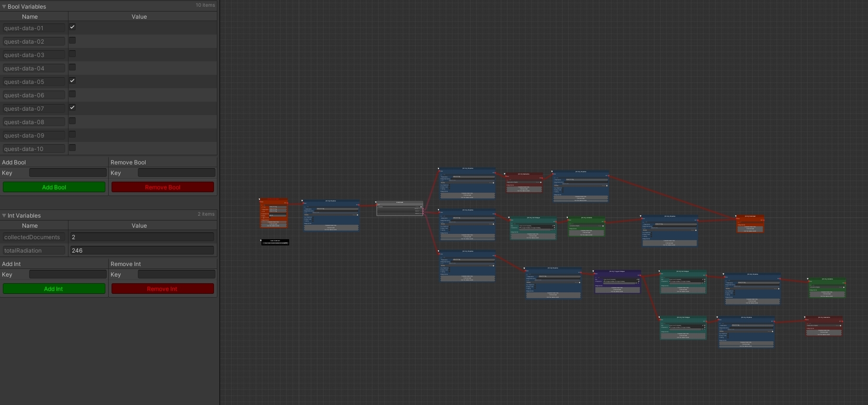Click the Value column header in Int Variables
Viewport: 868px width, 405px height.
139,226
